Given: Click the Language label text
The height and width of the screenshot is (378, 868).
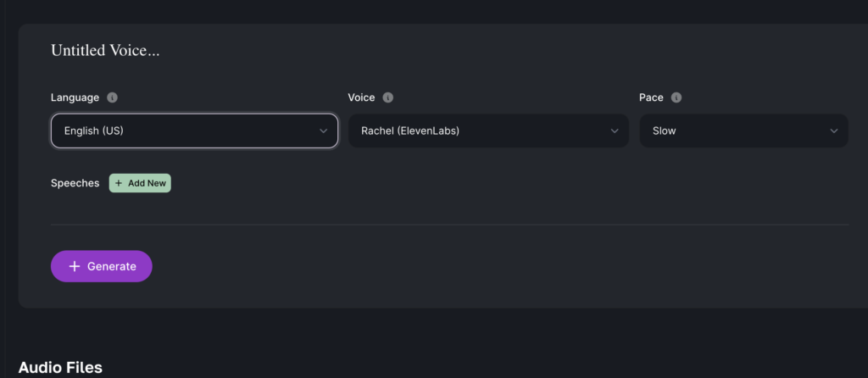Looking at the screenshot, I should (75, 97).
